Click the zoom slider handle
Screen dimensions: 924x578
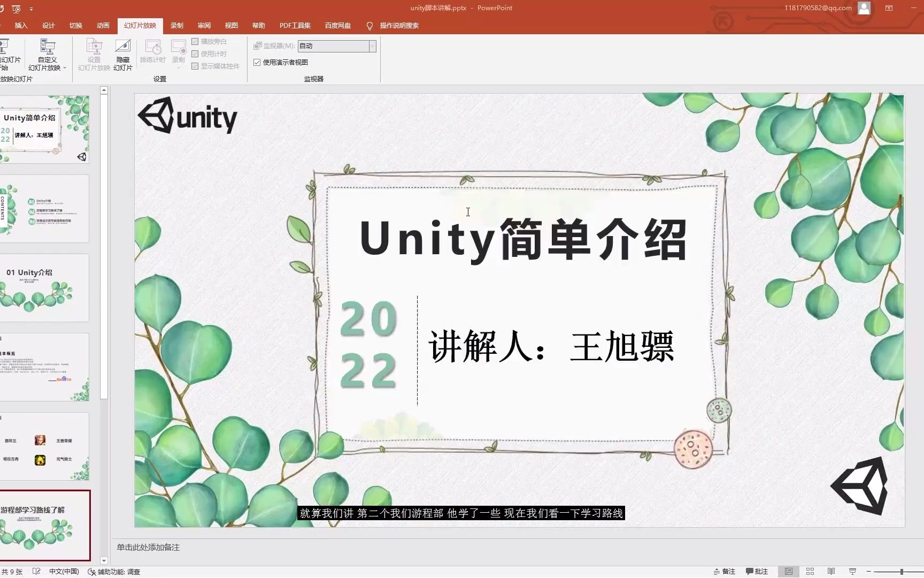pos(902,572)
